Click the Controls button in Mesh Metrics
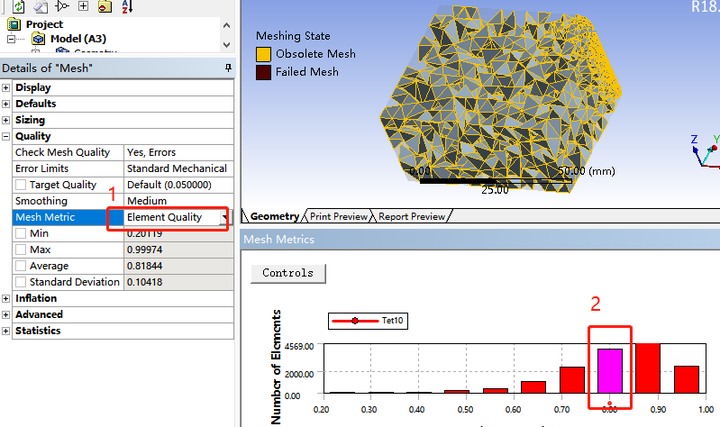The image size is (720, 427). pos(288,273)
